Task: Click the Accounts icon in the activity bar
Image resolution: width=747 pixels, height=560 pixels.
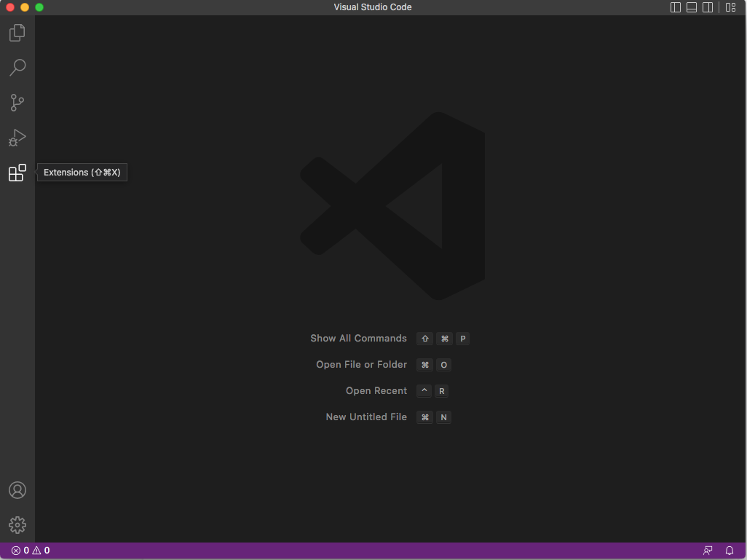Action: tap(17, 490)
